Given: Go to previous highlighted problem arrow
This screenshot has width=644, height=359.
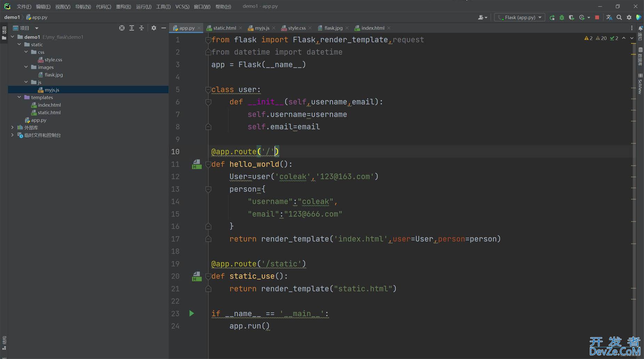Looking at the screenshot, I should coord(624,38).
